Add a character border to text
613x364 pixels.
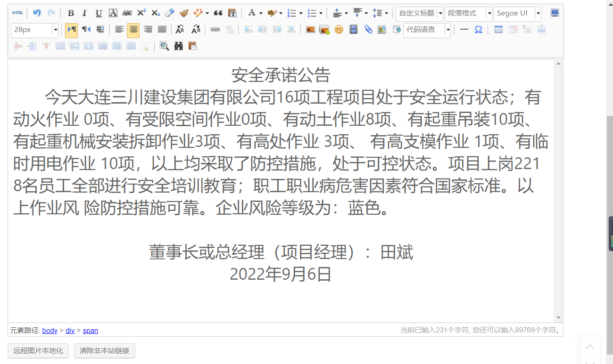click(x=113, y=13)
